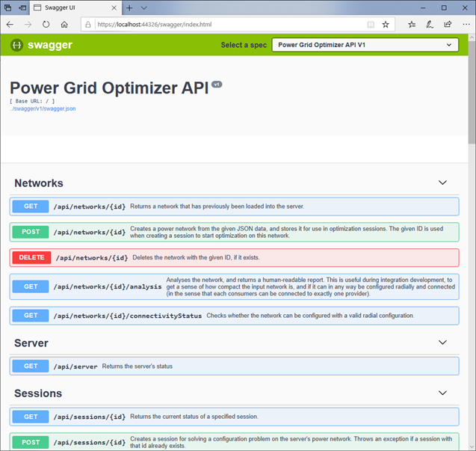Click the add notes pen icon

pos(430,25)
